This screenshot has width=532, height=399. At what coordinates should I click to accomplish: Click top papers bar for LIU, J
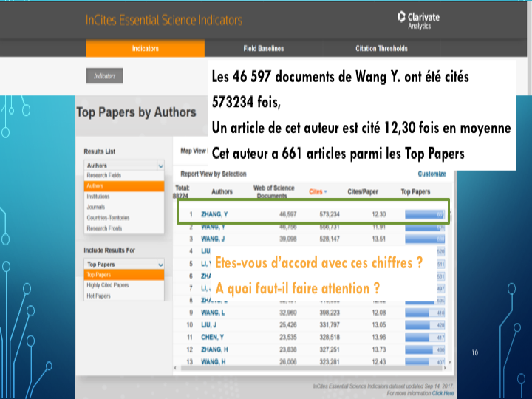click(x=425, y=325)
